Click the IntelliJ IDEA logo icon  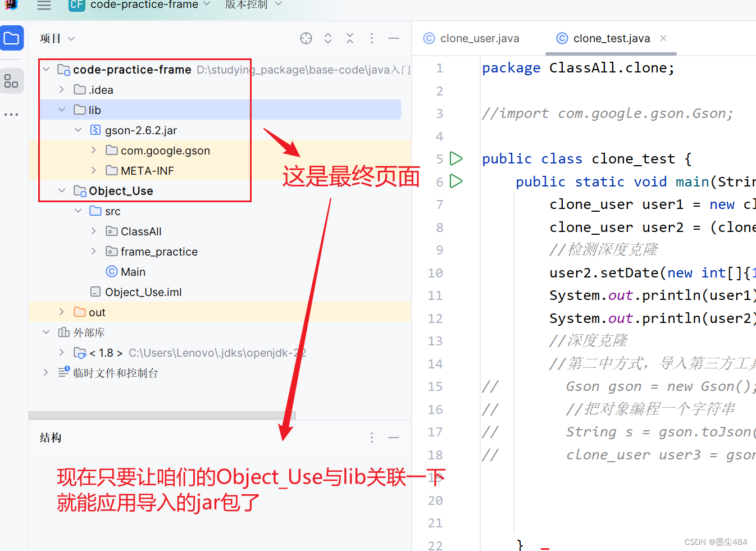click(12, 6)
